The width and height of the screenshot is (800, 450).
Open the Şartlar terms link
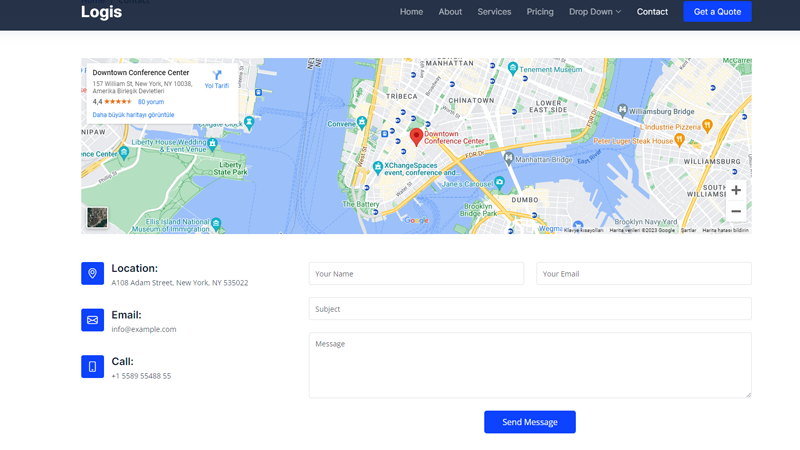[x=688, y=231]
